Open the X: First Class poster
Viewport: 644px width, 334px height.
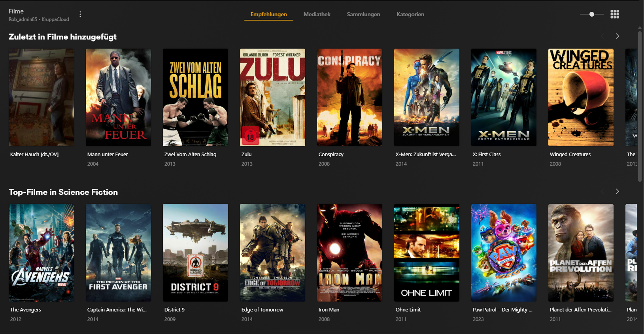tap(504, 97)
